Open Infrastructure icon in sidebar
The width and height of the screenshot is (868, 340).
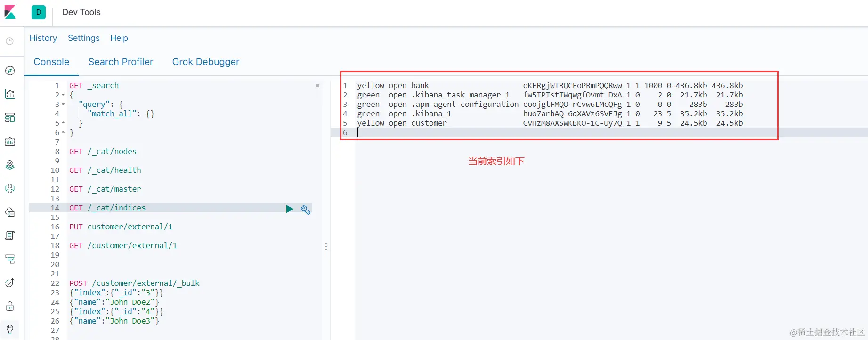point(10,212)
